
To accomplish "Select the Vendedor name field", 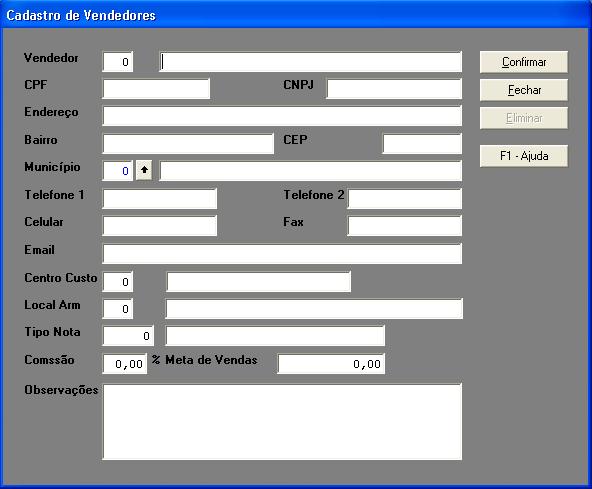I will tap(310, 62).
